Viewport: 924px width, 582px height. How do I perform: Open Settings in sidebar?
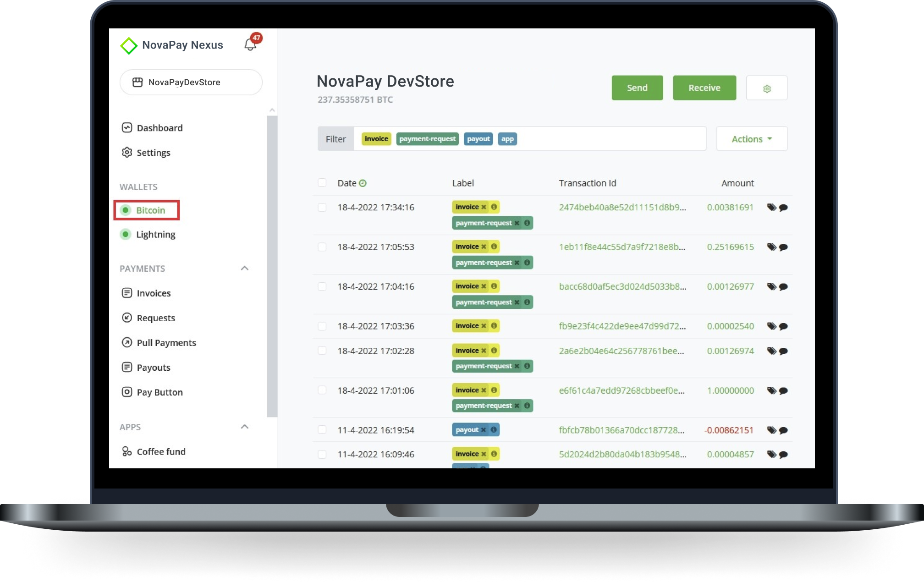pyautogui.click(x=146, y=153)
